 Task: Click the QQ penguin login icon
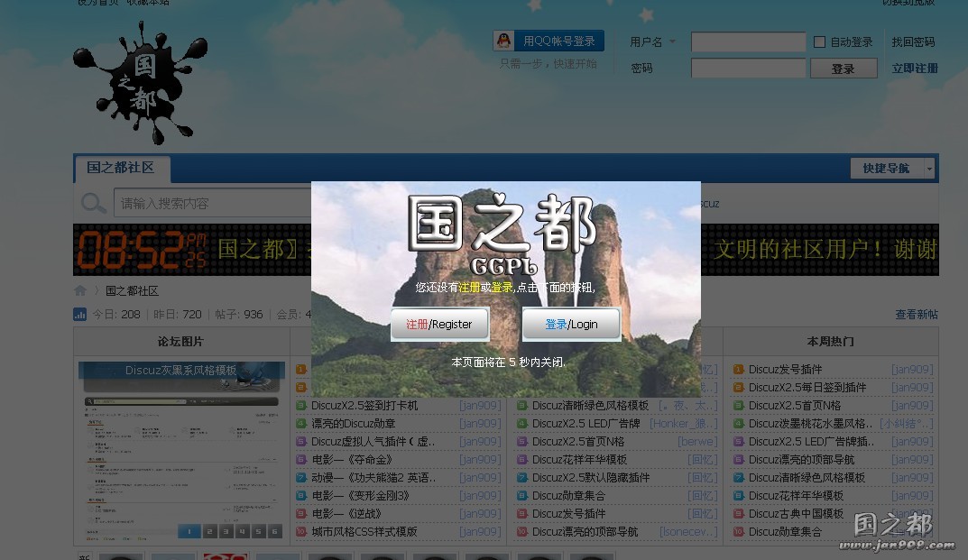(x=503, y=41)
